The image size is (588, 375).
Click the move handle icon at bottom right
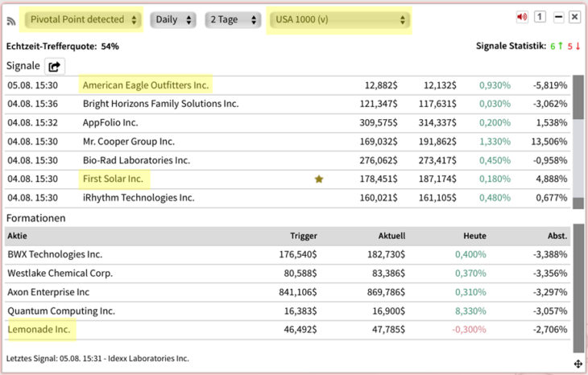578,364
